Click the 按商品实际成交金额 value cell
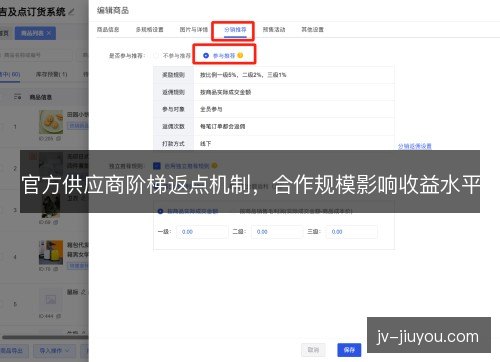Image resolution: width=500 pixels, height=362 pixels. [x=294, y=92]
